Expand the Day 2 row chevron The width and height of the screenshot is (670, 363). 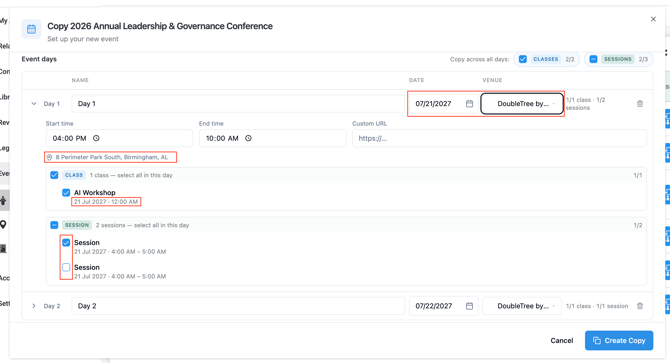coord(34,306)
